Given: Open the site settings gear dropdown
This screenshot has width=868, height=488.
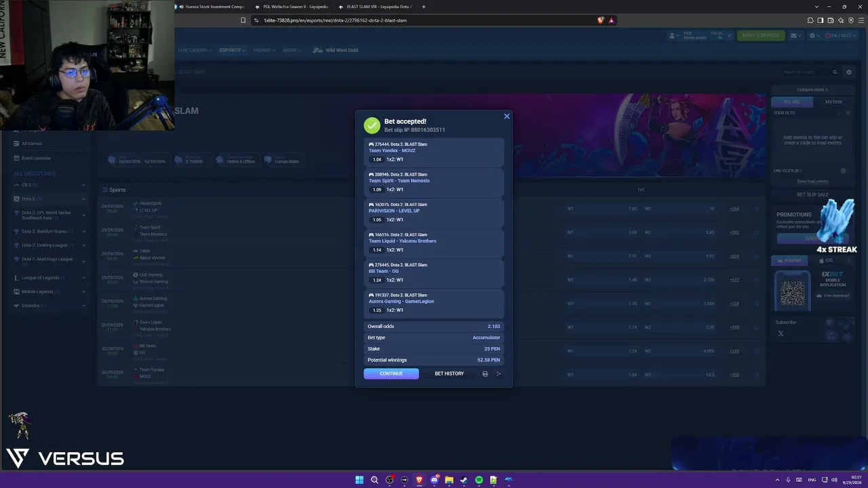Looking at the screenshot, I should [814, 35].
